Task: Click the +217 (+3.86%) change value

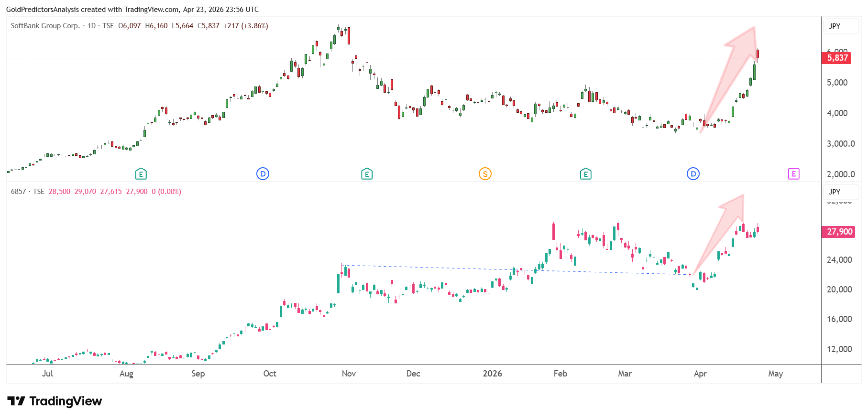Action: click(x=246, y=26)
